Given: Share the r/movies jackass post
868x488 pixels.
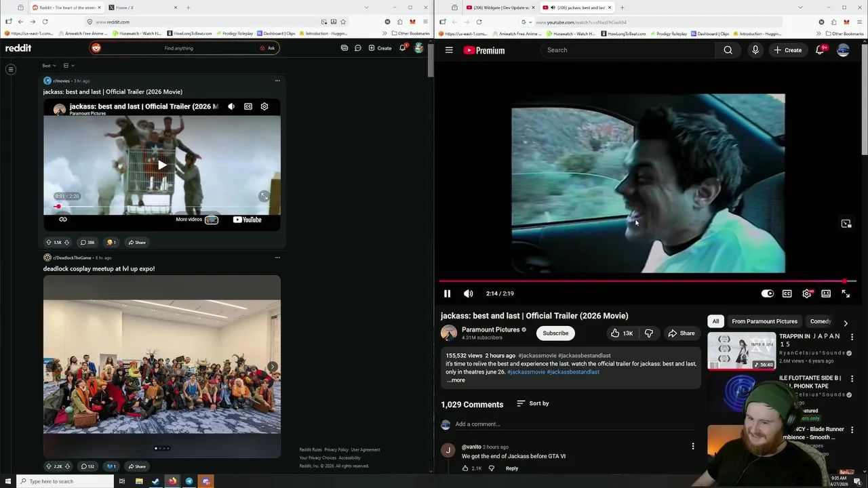Looking at the screenshot, I should (x=136, y=243).
